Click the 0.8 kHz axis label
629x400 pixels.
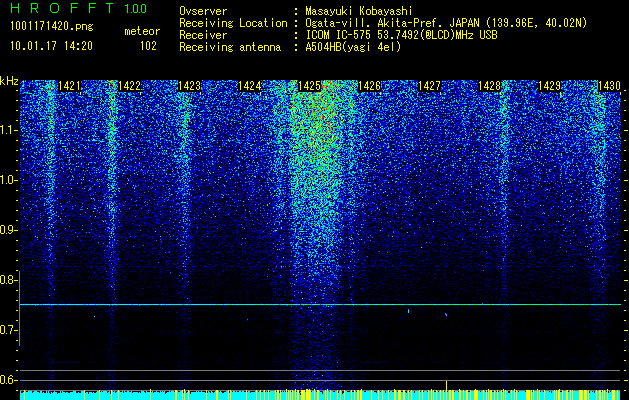point(7,280)
